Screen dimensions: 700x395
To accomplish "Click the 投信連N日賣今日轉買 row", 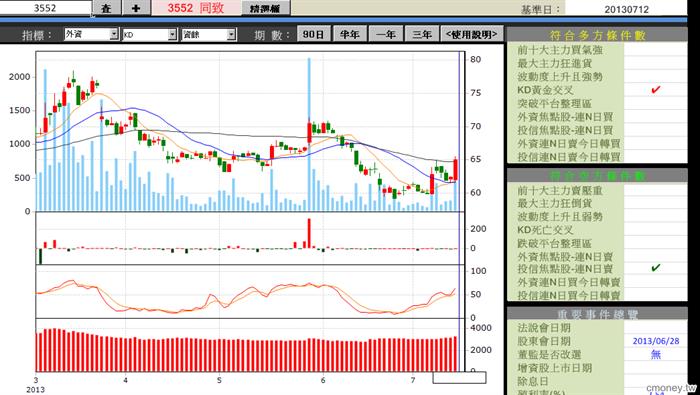I will click(x=597, y=157).
